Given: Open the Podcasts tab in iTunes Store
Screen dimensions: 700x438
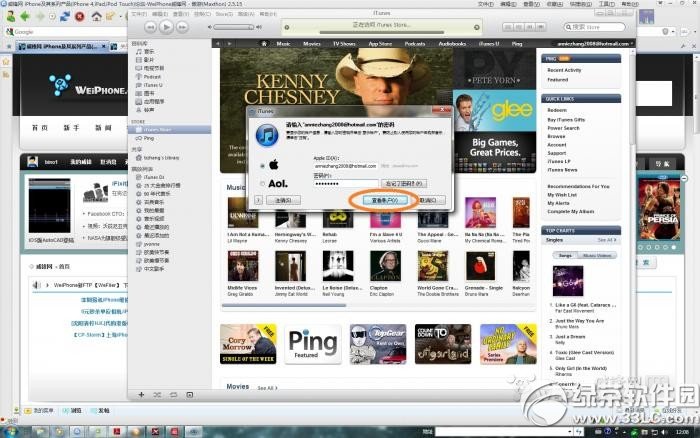Looking at the screenshot, I should pos(415,44).
